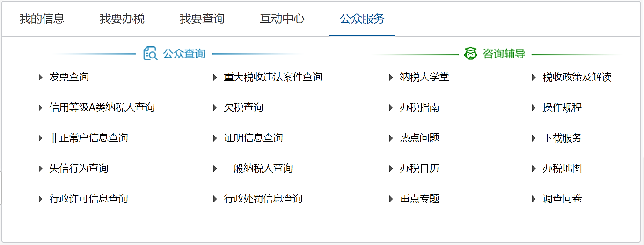Click the 公众查询 magnifier document icon

[150, 54]
